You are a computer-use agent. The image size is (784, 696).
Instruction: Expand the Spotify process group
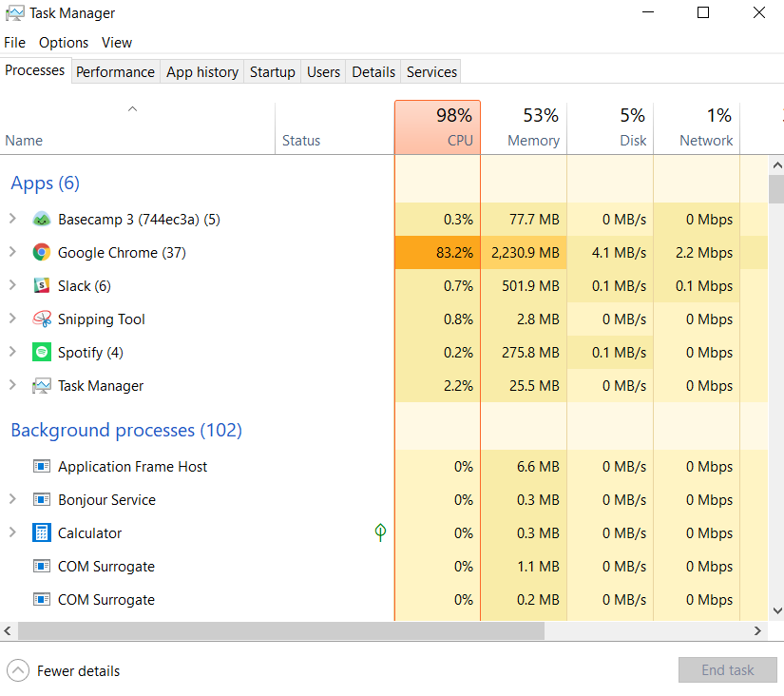click(12, 352)
